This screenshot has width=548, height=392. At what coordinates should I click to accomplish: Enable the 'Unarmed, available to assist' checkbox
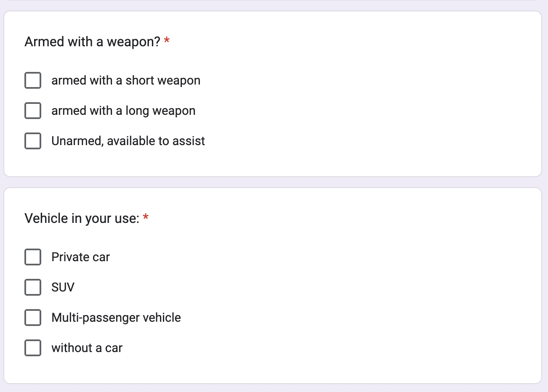pyautogui.click(x=33, y=141)
